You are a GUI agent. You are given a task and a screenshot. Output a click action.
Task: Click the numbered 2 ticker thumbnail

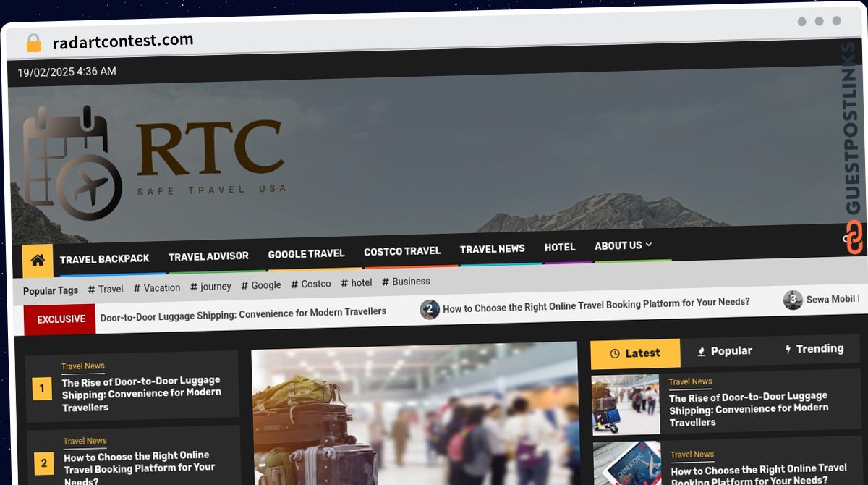[x=430, y=310]
